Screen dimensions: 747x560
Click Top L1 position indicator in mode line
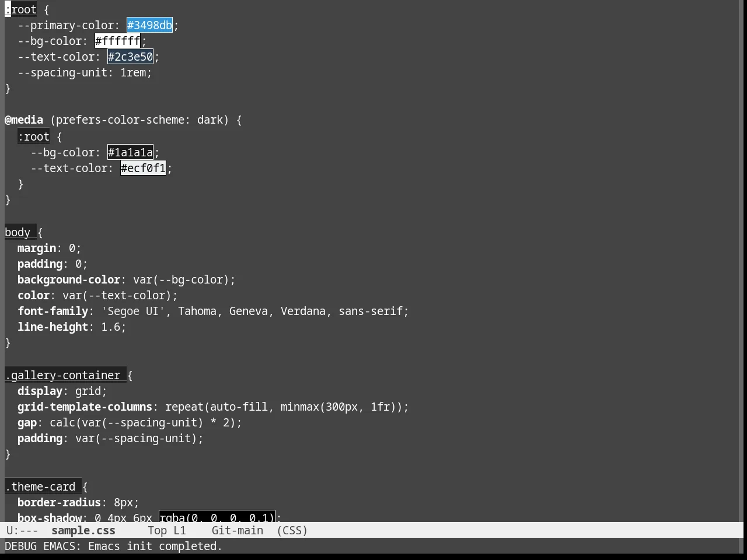coord(167,530)
